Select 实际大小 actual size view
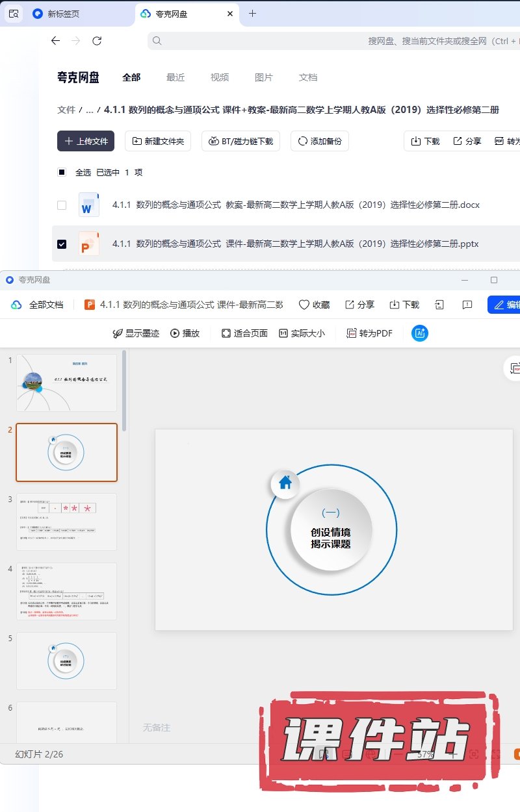The image size is (520, 812). pos(302,333)
